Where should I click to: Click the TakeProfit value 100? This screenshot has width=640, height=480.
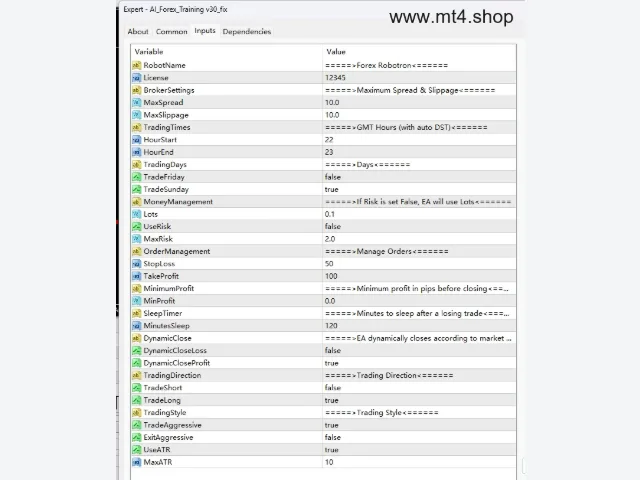[x=331, y=276]
